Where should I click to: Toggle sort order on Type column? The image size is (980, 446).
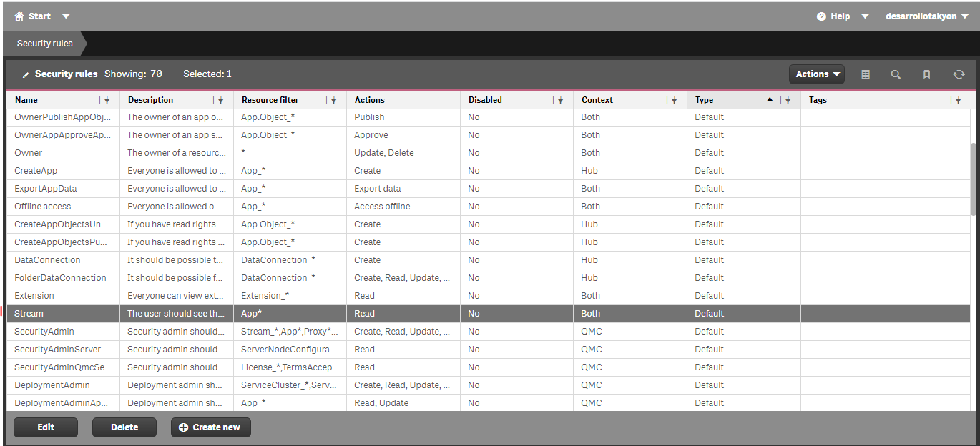pyautogui.click(x=769, y=100)
